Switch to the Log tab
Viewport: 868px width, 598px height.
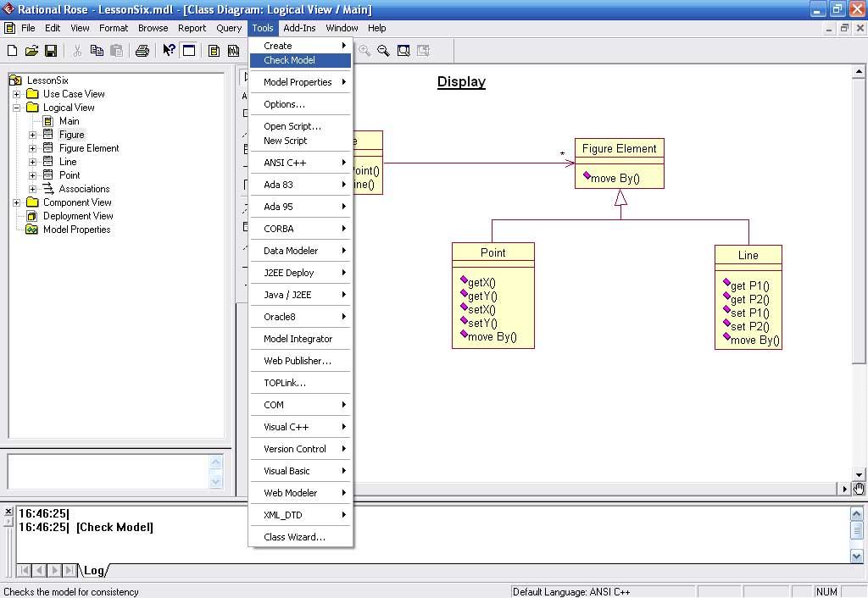93,570
